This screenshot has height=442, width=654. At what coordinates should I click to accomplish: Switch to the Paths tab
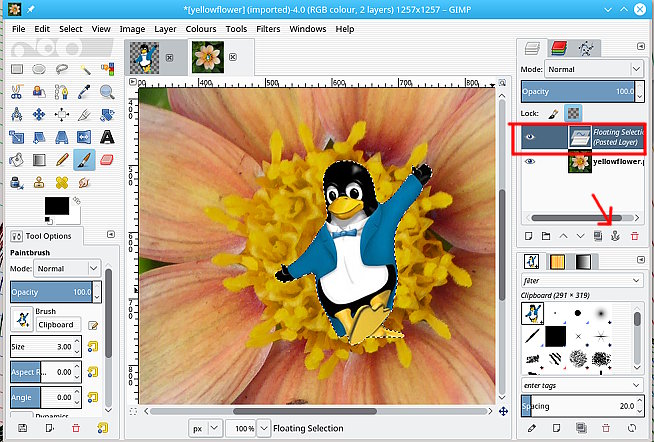(586, 49)
